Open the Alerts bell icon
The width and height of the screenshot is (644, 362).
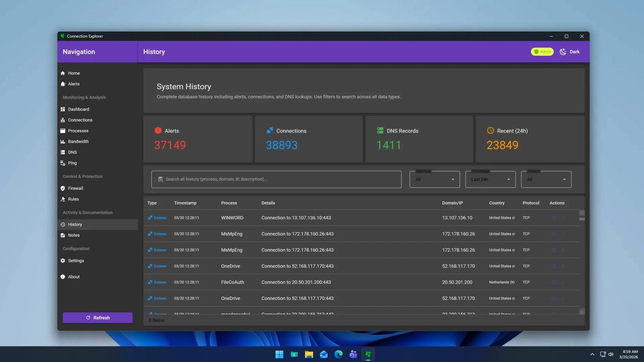tap(62, 84)
